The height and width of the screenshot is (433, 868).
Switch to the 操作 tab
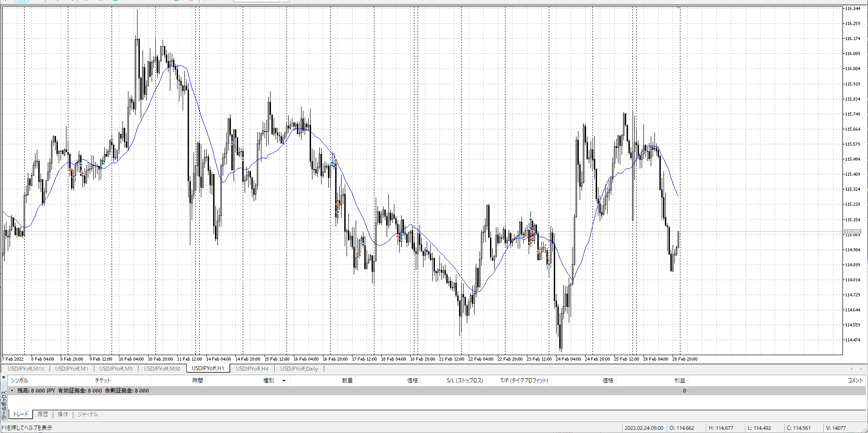63,414
